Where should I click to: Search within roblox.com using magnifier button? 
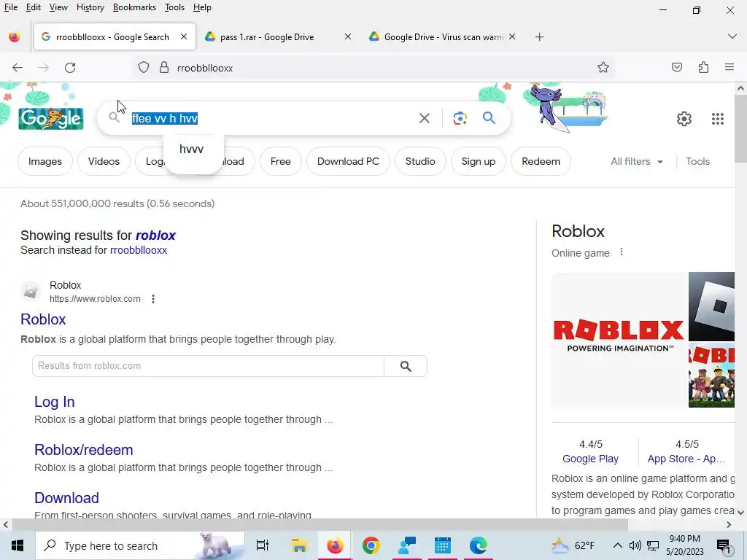coord(406,366)
